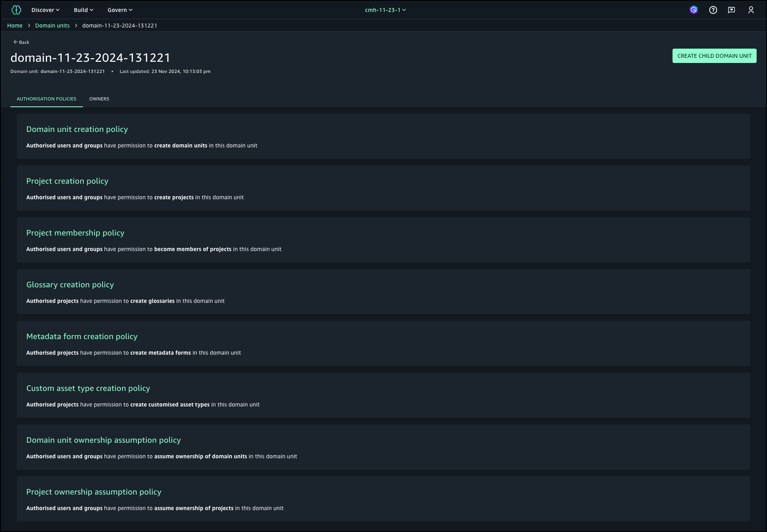
Task: Open Custom asset type creation policy
Action: tap(88, 388)
